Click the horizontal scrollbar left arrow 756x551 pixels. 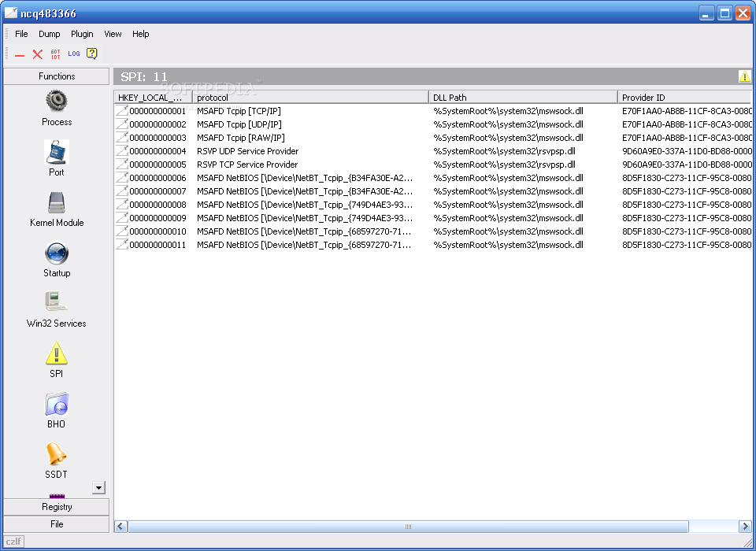pos(120,527)
